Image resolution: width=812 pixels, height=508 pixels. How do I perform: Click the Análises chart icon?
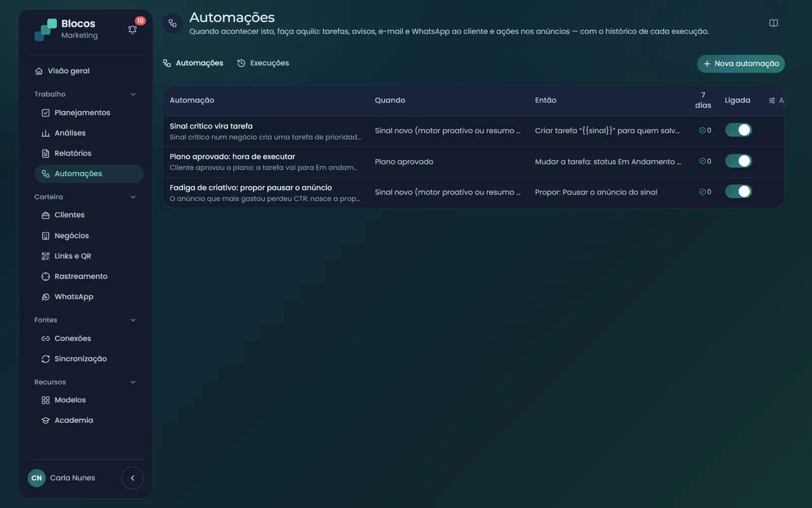46,133
